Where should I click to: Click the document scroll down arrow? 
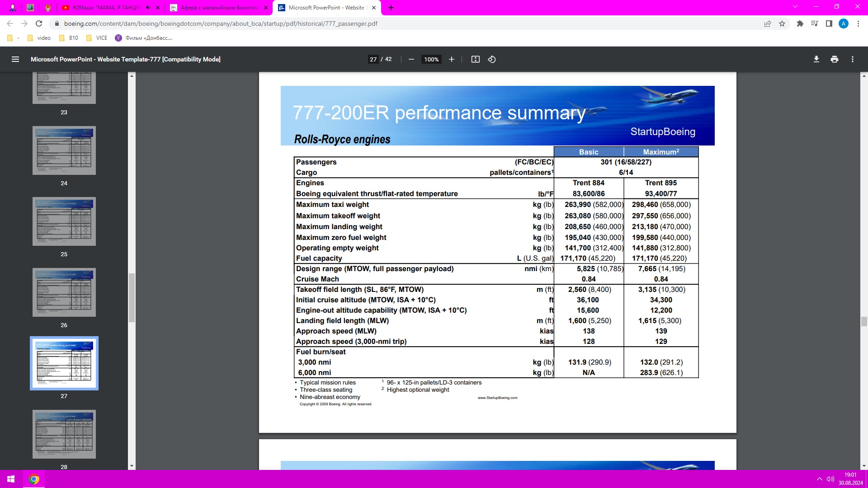864,466
